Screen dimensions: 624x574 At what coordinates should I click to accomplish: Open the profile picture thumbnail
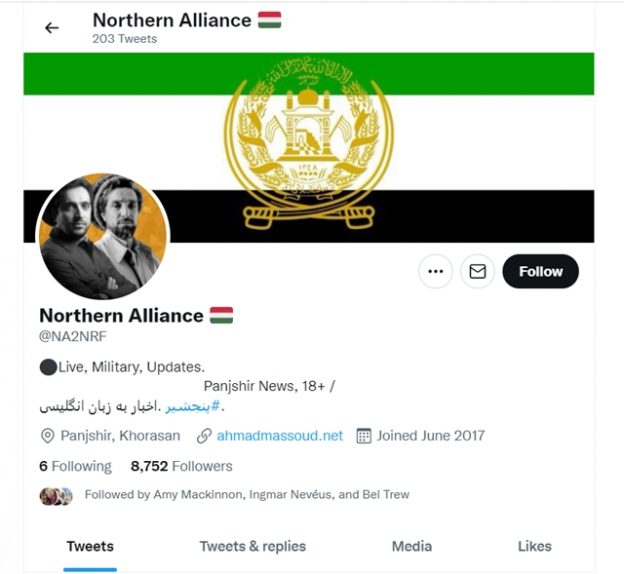102,238
